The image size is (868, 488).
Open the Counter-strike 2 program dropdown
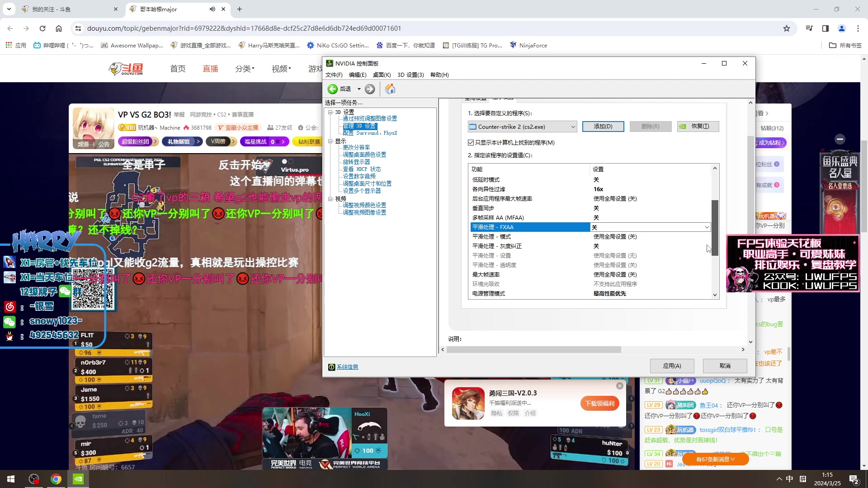[523, 127]
